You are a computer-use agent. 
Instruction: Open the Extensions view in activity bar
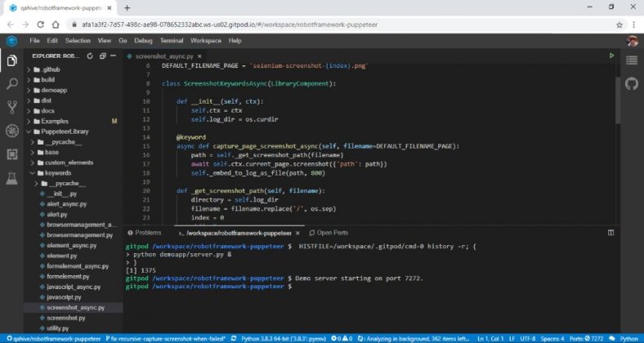coord(12,154)
